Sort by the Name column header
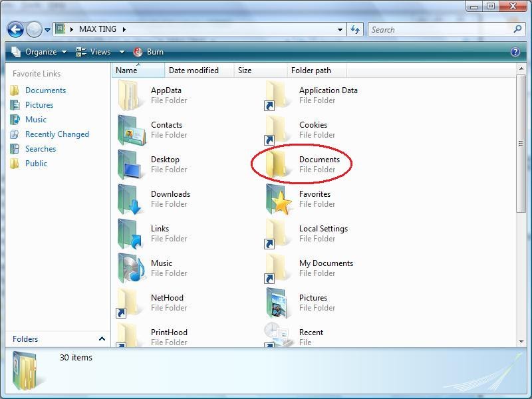Viewport: 532px width, 399px height. (x=138, y=70)
